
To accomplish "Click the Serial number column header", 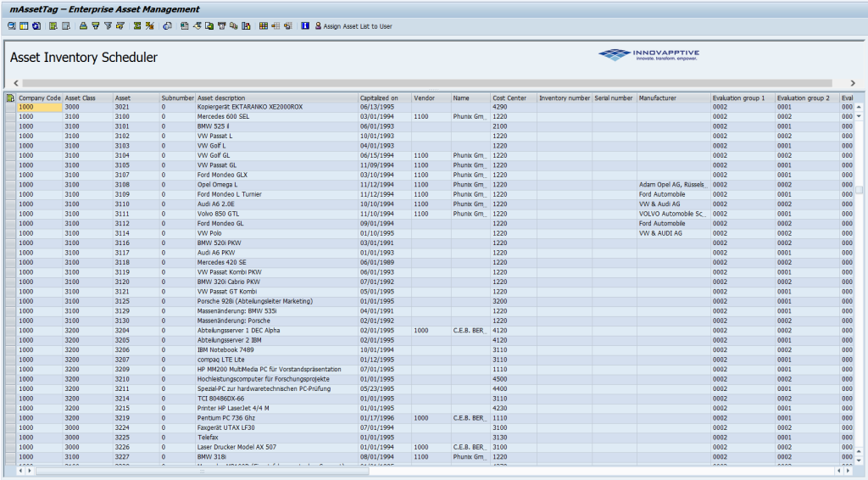I will (x=614, y=98).
